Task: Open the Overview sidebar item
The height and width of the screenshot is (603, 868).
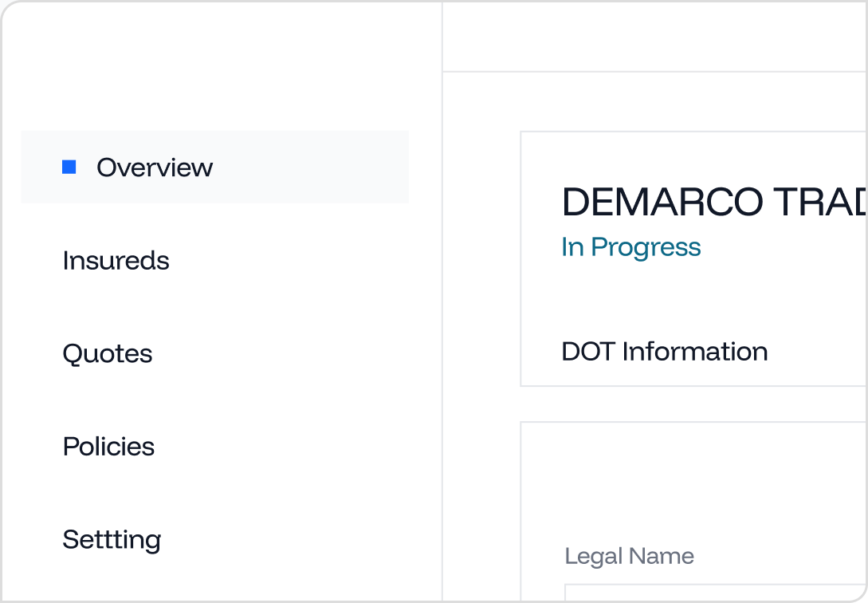Action: (214, 167)
